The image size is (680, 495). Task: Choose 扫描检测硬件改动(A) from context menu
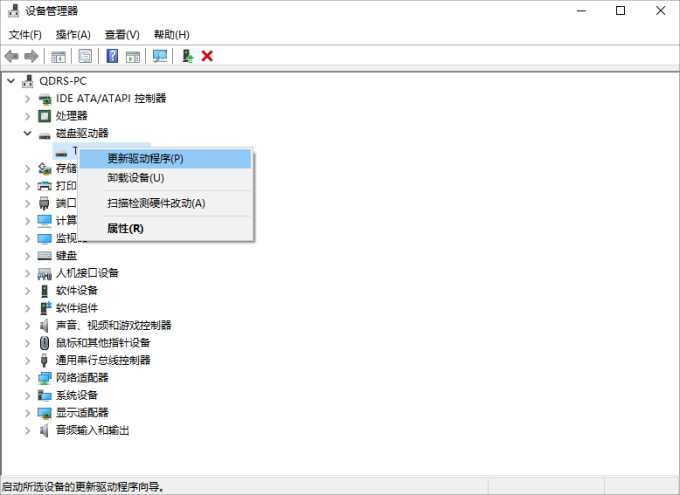pyautogui.click(x=165, y=203)
